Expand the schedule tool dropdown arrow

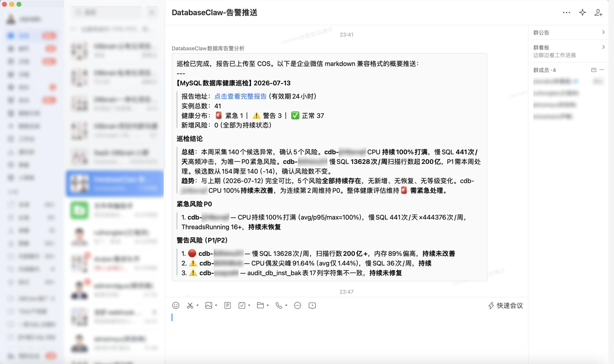(x=249, y=305)
